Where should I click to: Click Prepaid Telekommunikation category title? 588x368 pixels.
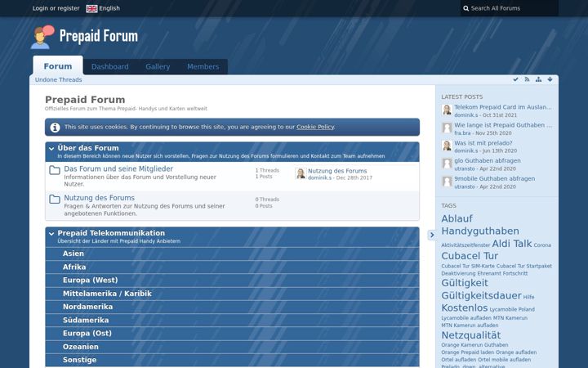[x=111, y=233]
